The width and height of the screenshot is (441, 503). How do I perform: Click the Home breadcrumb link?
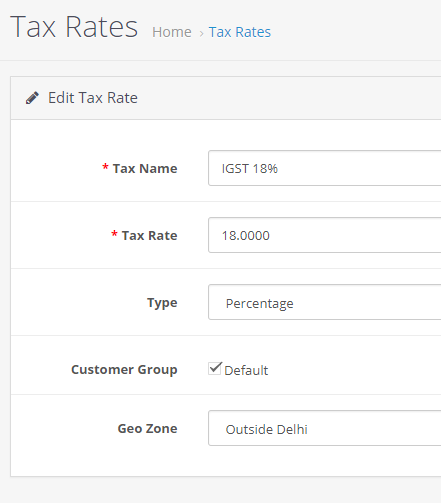click(172, 32)
